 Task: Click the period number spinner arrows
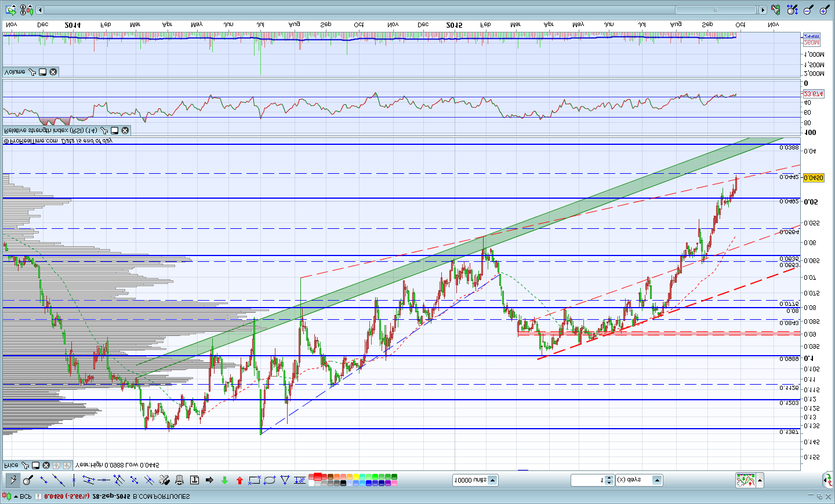point(609,480)
